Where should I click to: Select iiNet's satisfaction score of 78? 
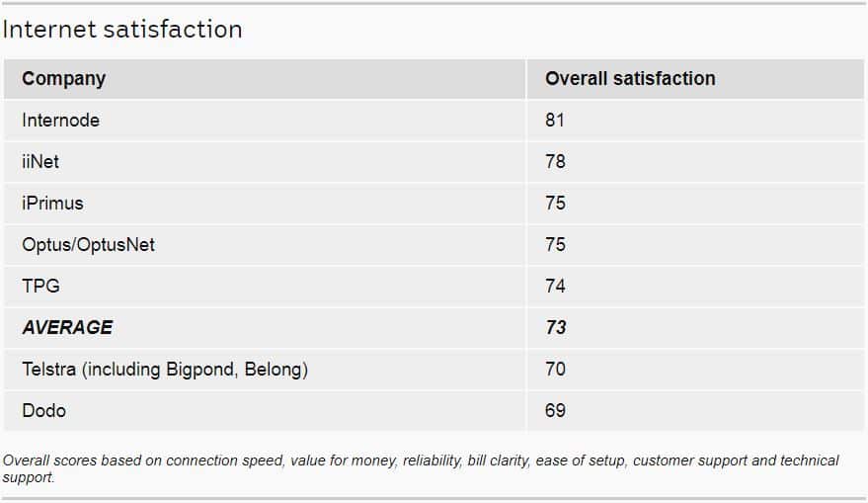click(555, 161)
